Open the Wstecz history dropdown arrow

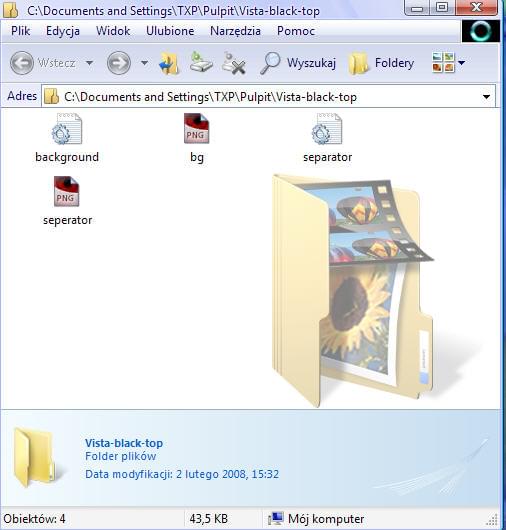[x=90, y=63]
